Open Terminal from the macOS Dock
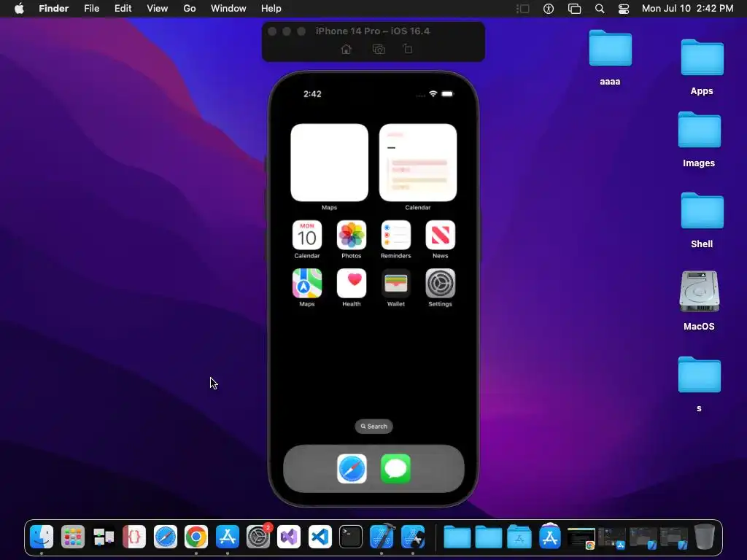This screenshot has height=560, width=747. [x=351, y=537]
